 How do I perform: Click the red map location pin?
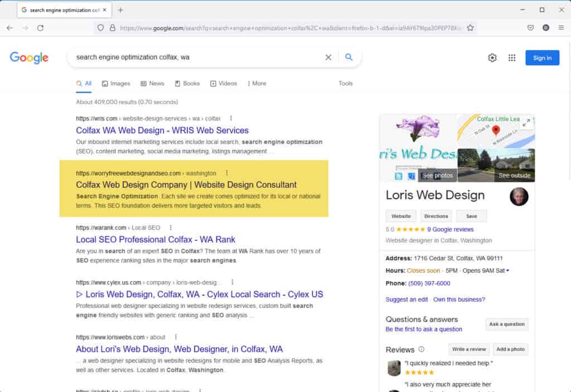coord(496,130)
